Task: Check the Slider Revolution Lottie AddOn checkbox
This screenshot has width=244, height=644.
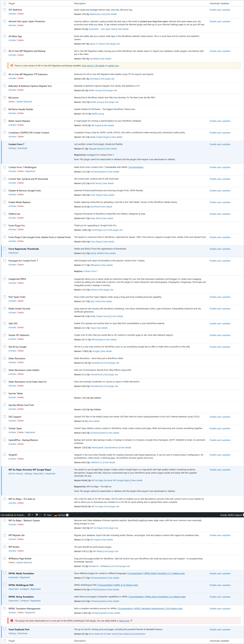Action: 5,370
